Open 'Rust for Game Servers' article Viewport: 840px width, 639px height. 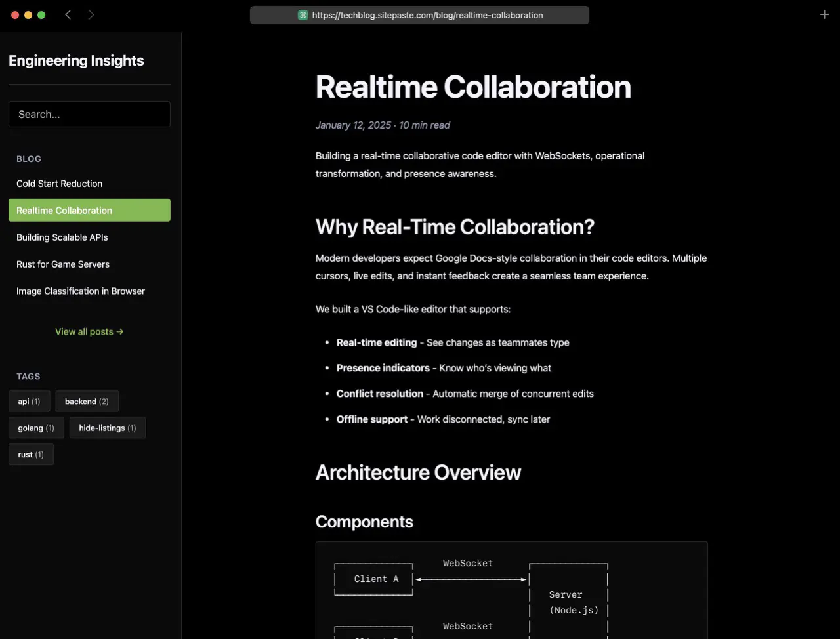click(62, 264)
